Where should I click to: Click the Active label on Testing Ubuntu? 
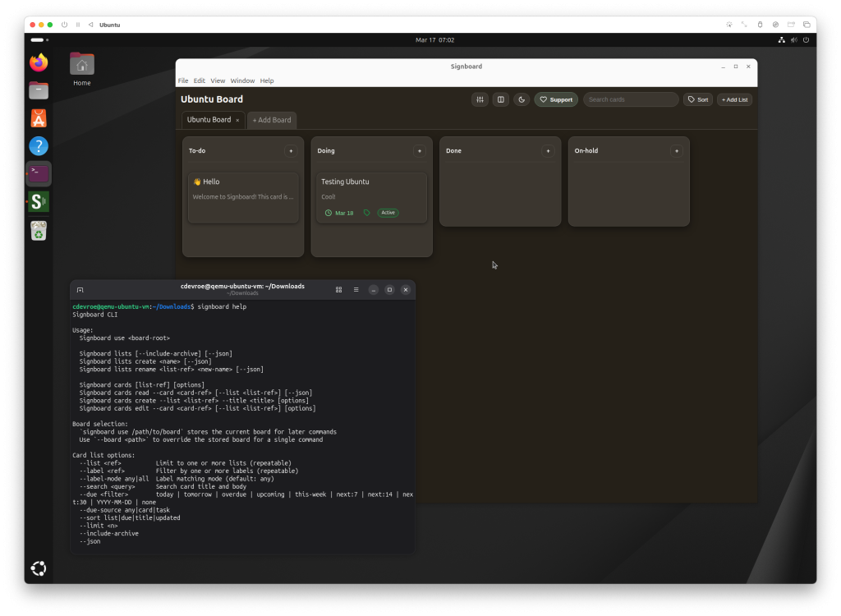tap(388, 213)
